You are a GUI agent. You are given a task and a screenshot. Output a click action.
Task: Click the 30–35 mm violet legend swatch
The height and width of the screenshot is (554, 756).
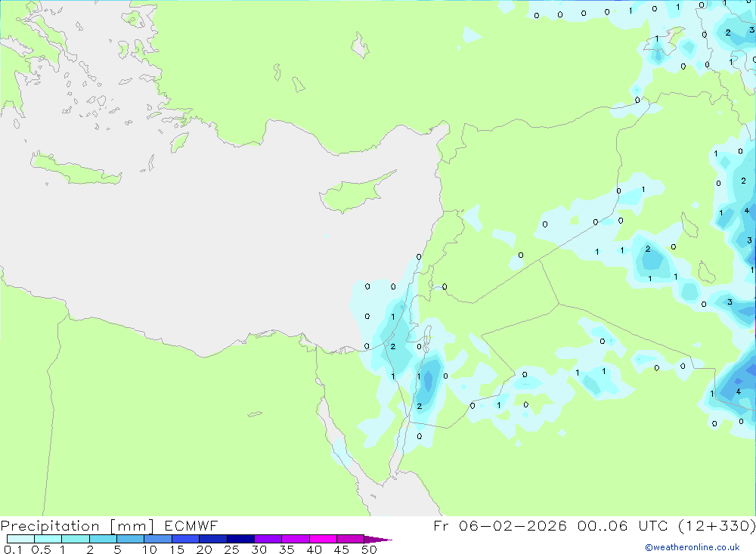(268, 539)
